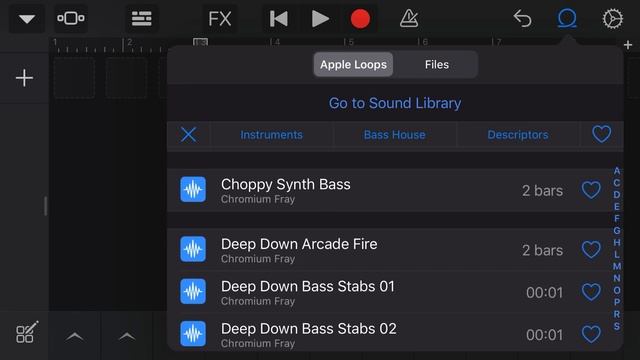Favorite the Choppy Synth Bass loop
Image resolution: width=640 pixels, height=360 pixels.
tap(591, 190)
